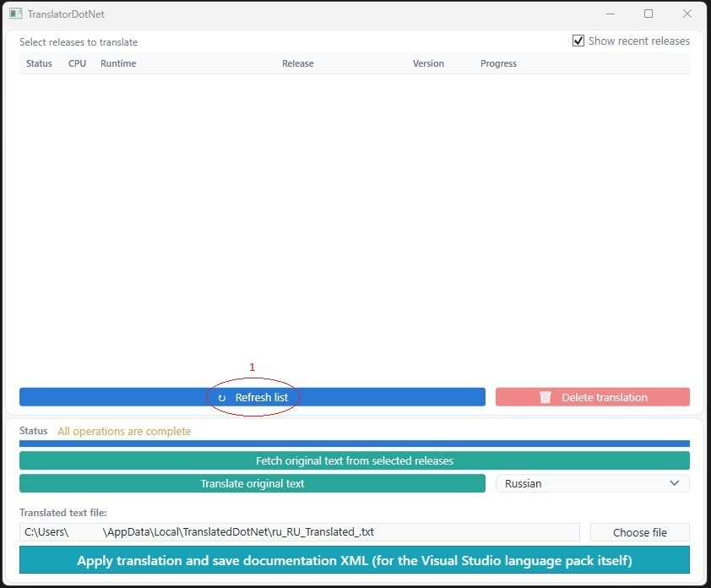The height and width of the screenshot is (588, 711).
Task: Click Translate original text button
Action: click(x=252, y=483)
